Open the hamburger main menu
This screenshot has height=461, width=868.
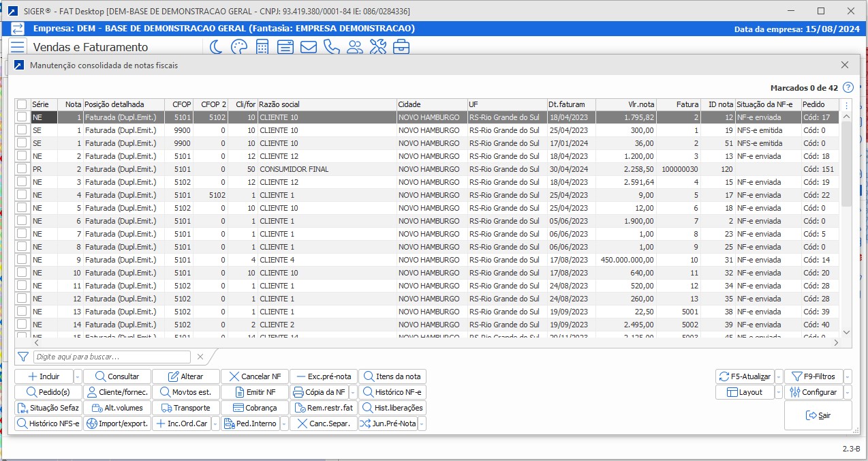click(17, 47)
